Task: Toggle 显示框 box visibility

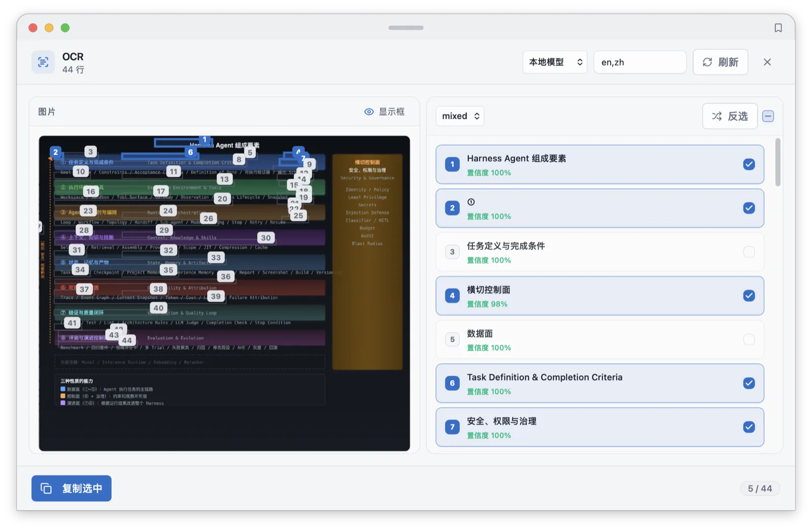Action: click(384, 112)
